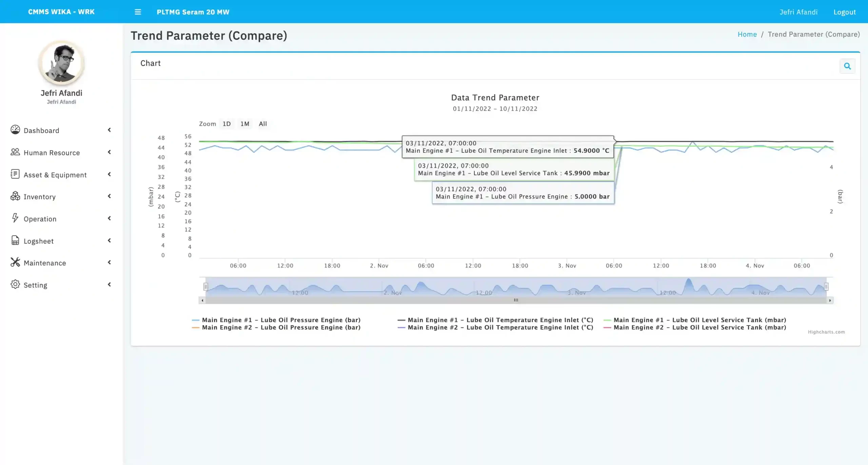Click Jefri Afandi profile avatar
The height and width of the screenshot is (465, 868).
61,63
